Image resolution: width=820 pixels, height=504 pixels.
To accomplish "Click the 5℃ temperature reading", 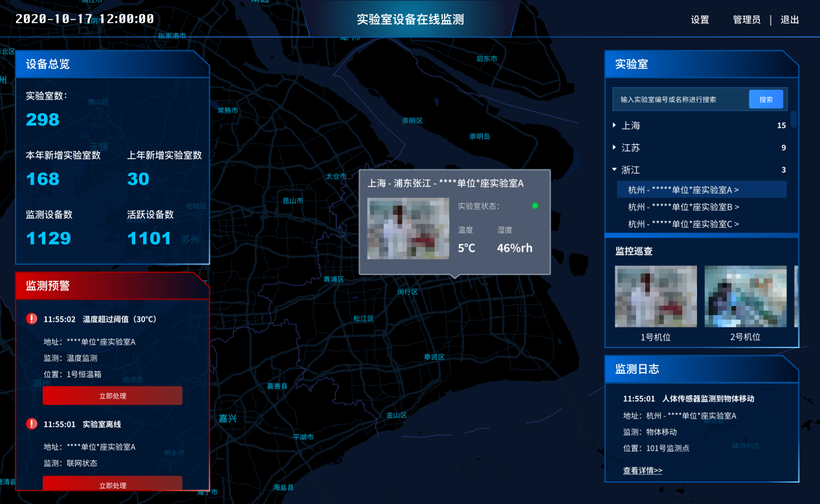I will 467,248.
